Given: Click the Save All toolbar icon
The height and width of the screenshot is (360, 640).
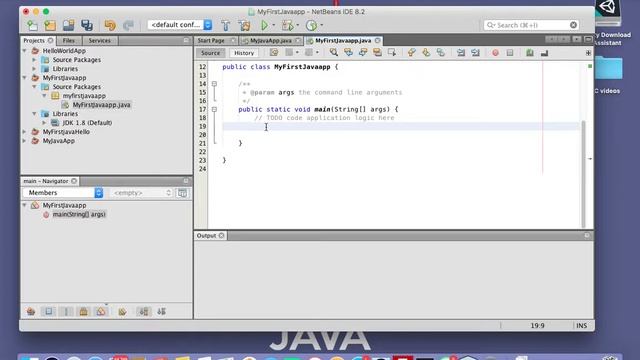Looking at the screenshot, I should 87,25.
